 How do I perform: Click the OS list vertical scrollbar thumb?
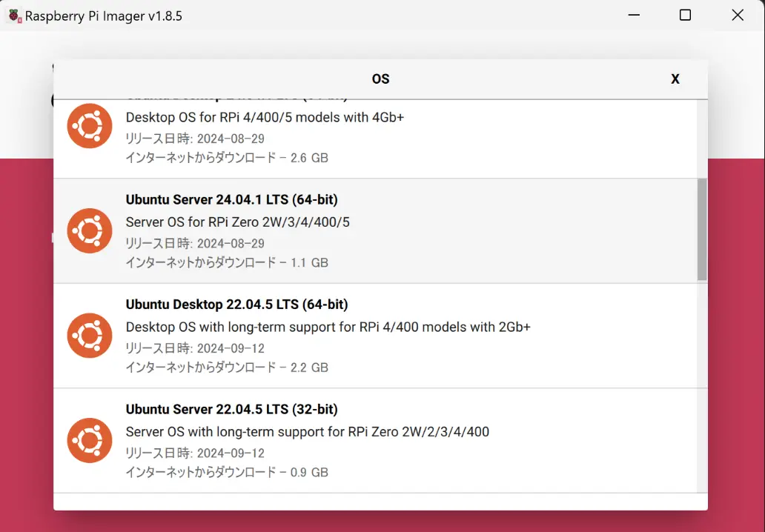pos(702,229)
